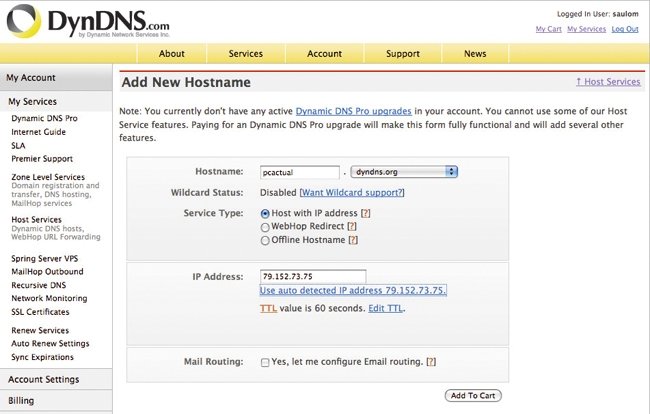Open the Support navigation tab
Image resolution: width=650 pixels, height=414 pixels.
click(x=403, y=54)
